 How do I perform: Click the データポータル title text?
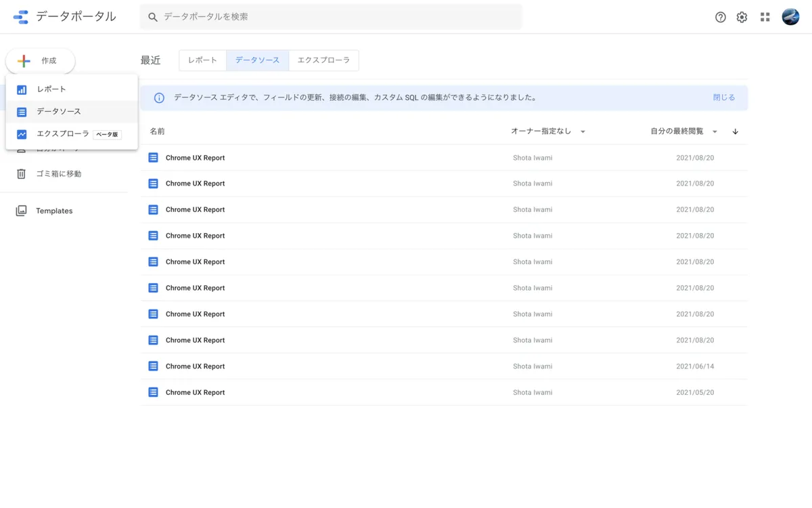[x=76, y=17]
